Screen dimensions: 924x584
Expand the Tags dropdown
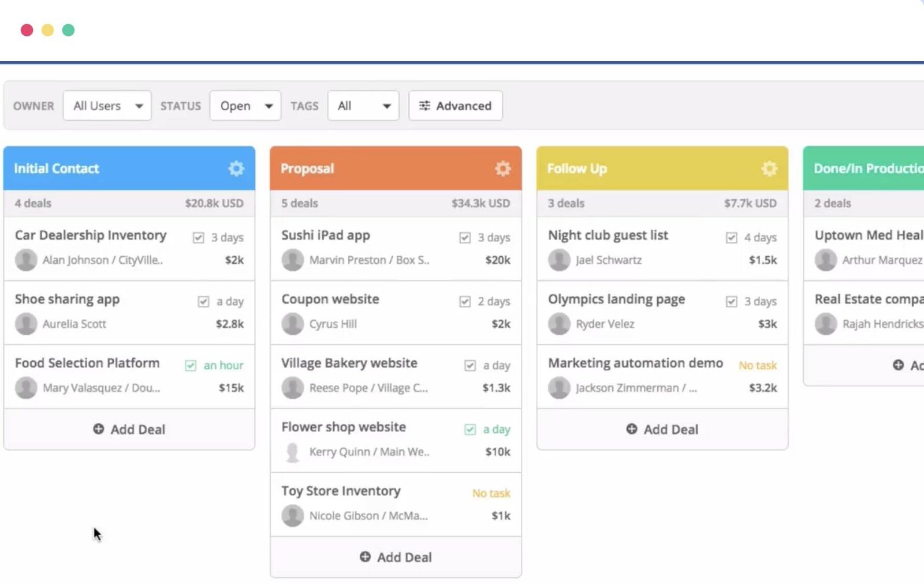coord(363,106)
